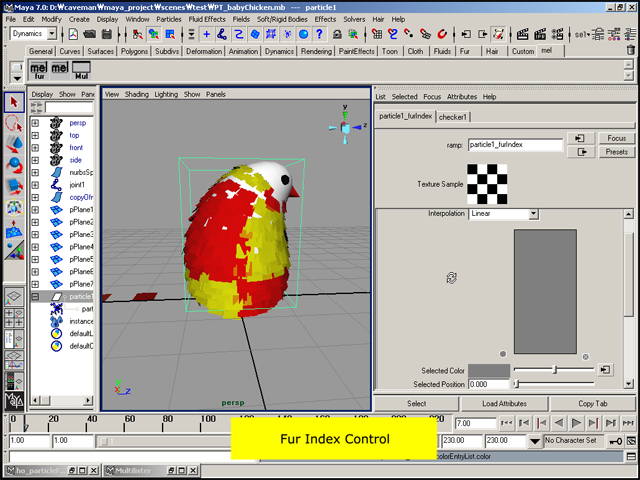Open the Multilister minimized window
Viewport: 640px width, 480px height.
point(133,471)
